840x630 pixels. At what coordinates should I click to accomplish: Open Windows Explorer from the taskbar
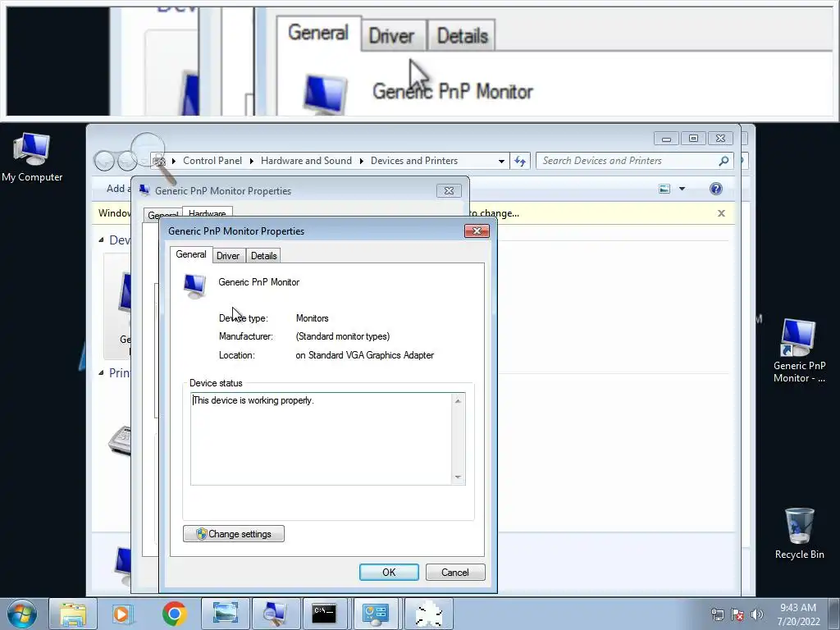(73, 614)
